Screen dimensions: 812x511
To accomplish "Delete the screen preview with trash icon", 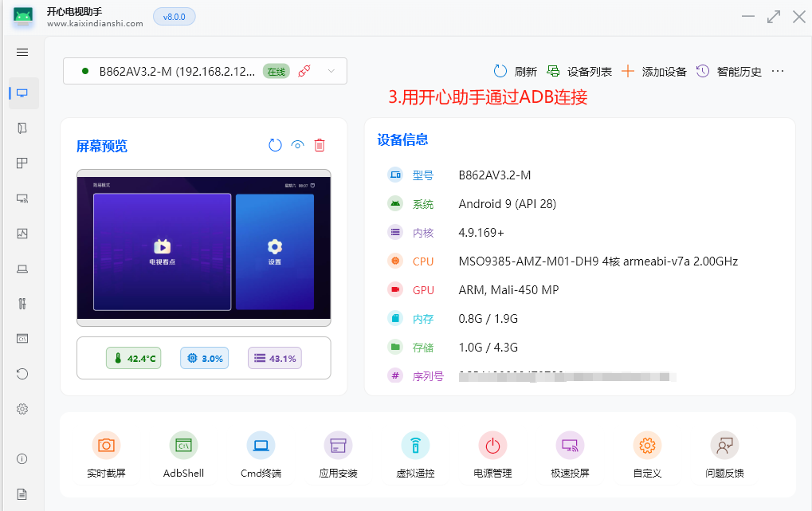I will [320, 145].
